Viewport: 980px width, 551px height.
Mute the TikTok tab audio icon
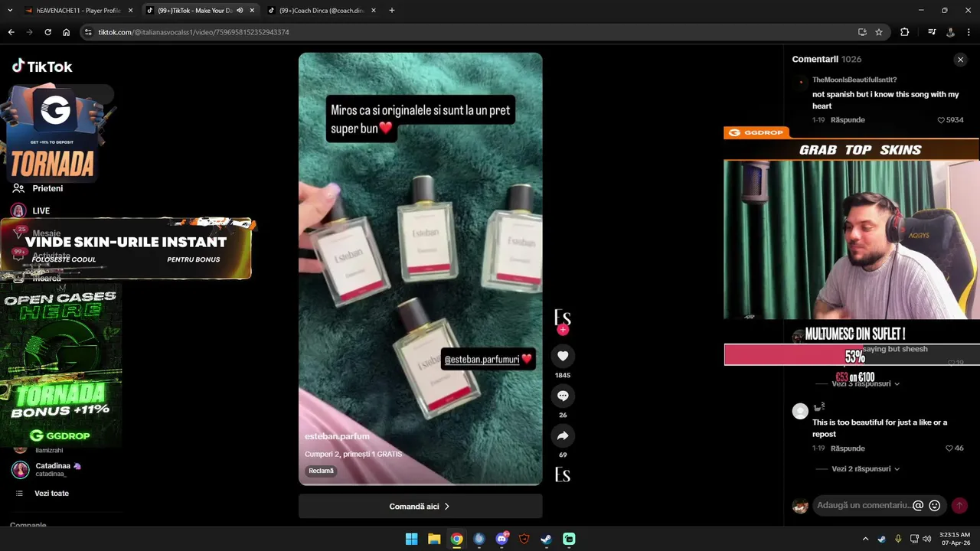point(240,11)
